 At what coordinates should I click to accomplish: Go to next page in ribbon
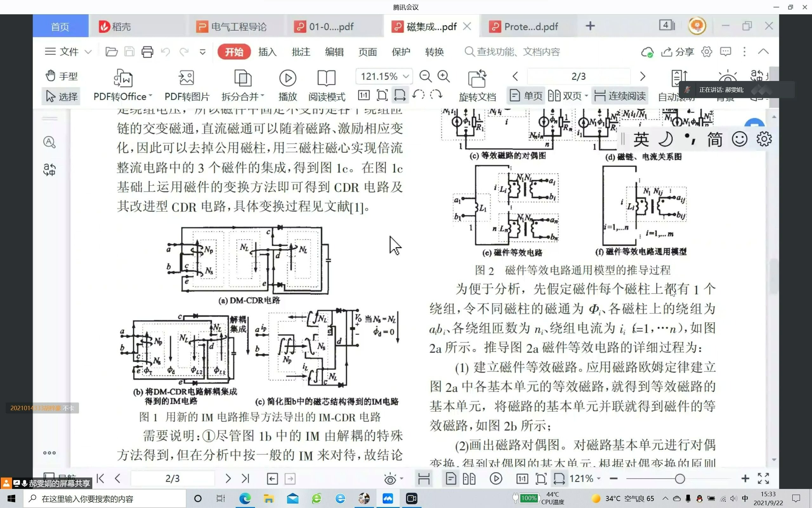tap(642, 76)
